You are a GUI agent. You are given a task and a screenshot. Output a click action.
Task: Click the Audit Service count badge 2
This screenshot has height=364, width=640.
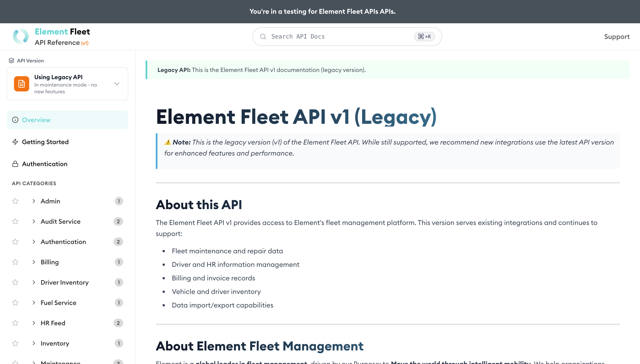click(118, 222)
